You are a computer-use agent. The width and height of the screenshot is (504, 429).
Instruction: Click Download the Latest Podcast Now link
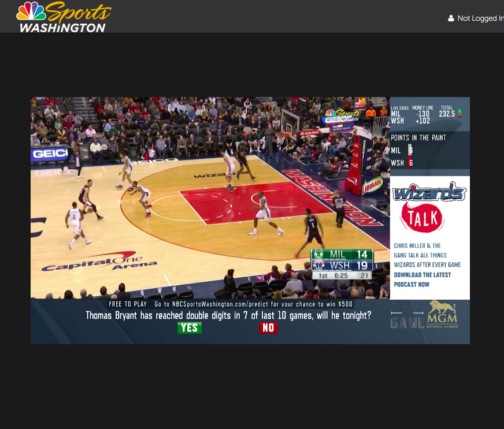pos(423,279)
